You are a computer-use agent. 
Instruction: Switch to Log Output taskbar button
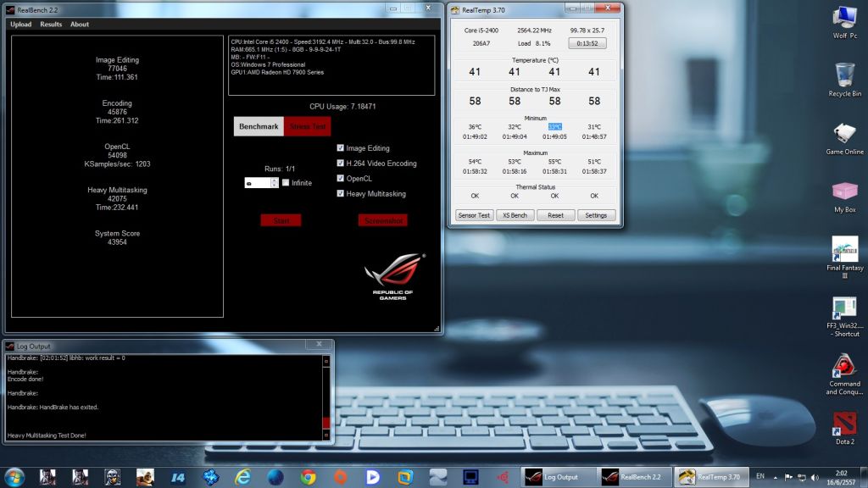[558, 477]
